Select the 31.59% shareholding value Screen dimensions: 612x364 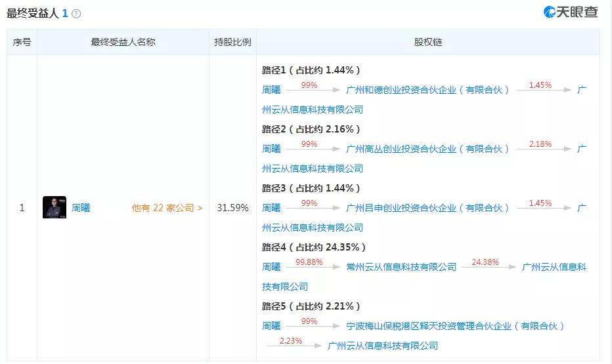pos(232,208)
